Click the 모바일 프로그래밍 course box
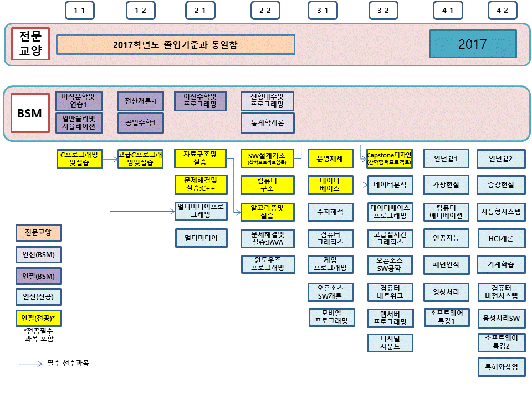Image resolution: width=532 pixels, height=399 pixels. point(331,317)
